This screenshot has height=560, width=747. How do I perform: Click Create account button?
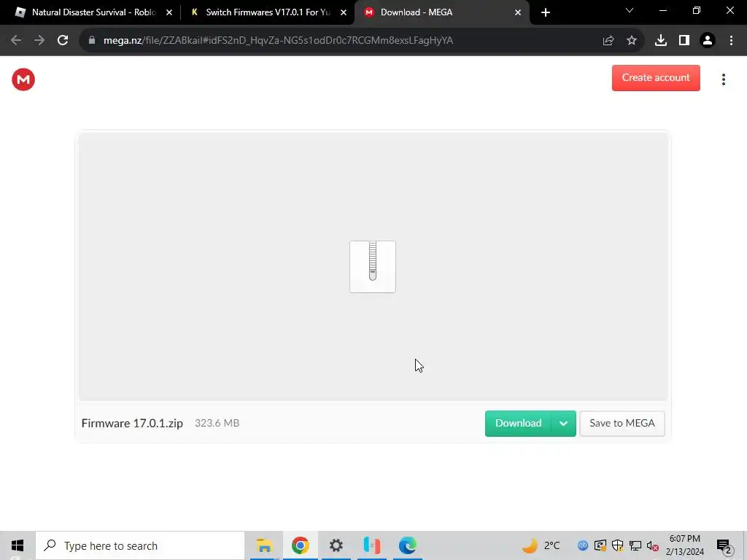656,77
